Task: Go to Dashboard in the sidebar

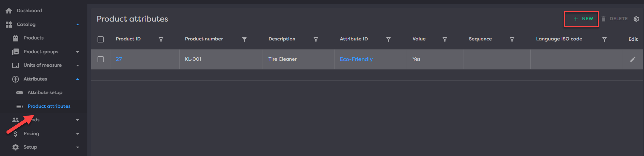Action: (x=29, y=11)
